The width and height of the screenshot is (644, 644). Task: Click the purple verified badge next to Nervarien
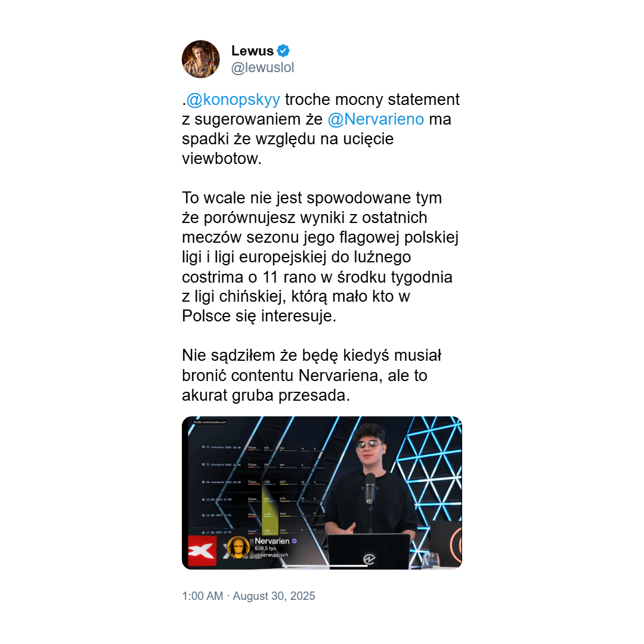tap(294, 541)
